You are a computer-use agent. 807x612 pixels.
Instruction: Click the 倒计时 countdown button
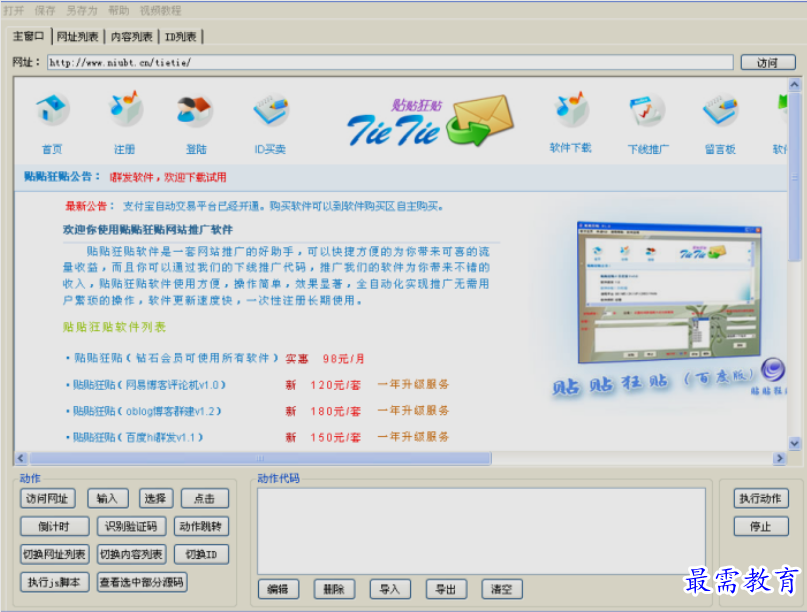pyautogui.click(x=54, y=526)
